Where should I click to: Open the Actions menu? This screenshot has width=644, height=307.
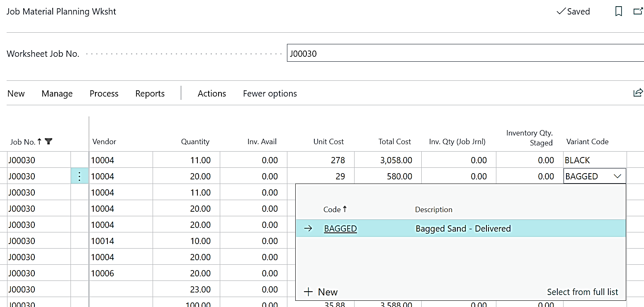coord(211,94)
